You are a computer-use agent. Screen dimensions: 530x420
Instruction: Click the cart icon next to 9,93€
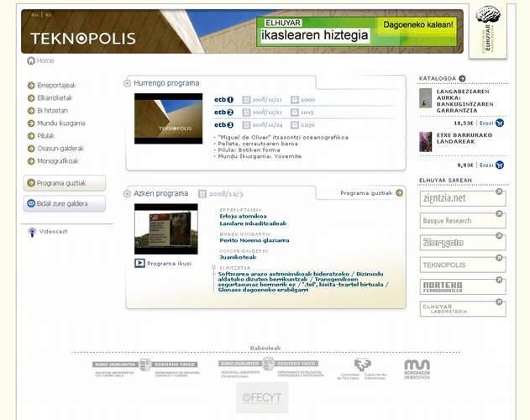(x=500, y=165)
